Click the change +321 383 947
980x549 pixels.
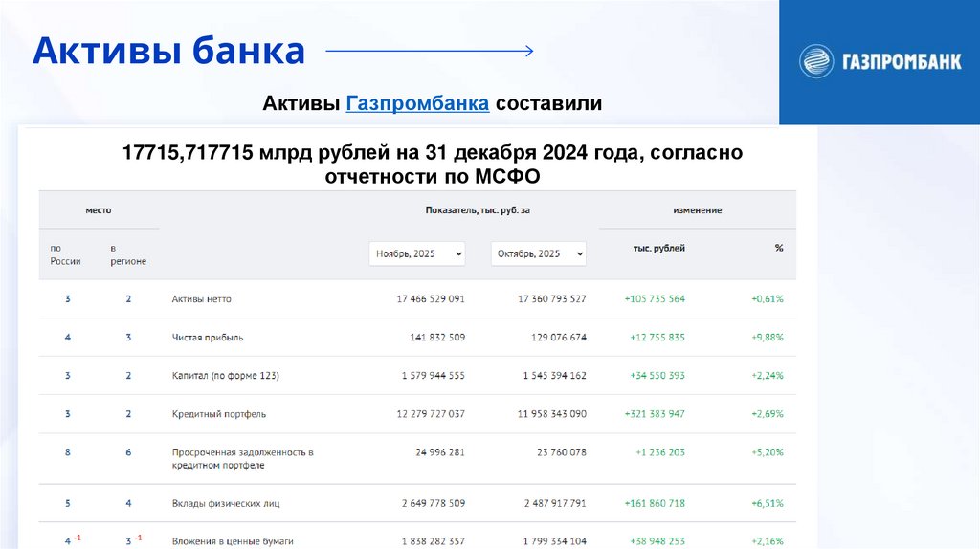[x=655, y=414]
